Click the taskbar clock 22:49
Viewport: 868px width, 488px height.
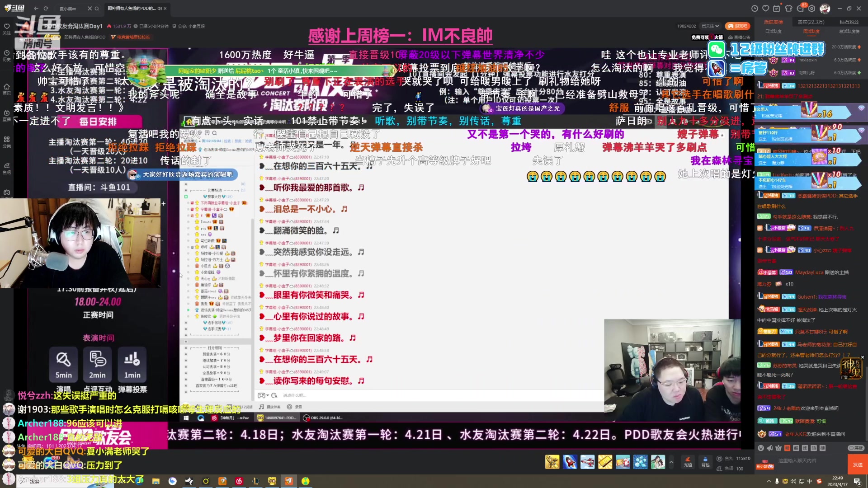click(837, 481)
